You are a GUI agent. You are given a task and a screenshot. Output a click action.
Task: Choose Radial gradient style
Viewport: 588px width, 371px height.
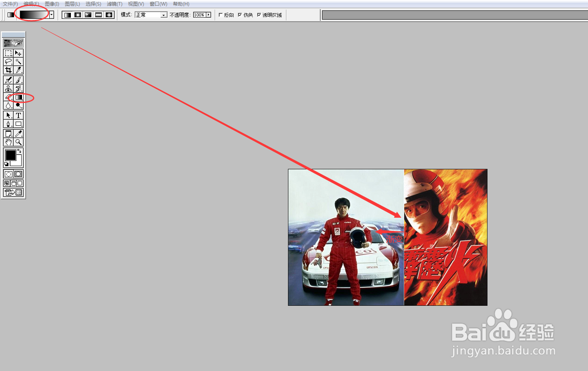[x=78, y=15]
